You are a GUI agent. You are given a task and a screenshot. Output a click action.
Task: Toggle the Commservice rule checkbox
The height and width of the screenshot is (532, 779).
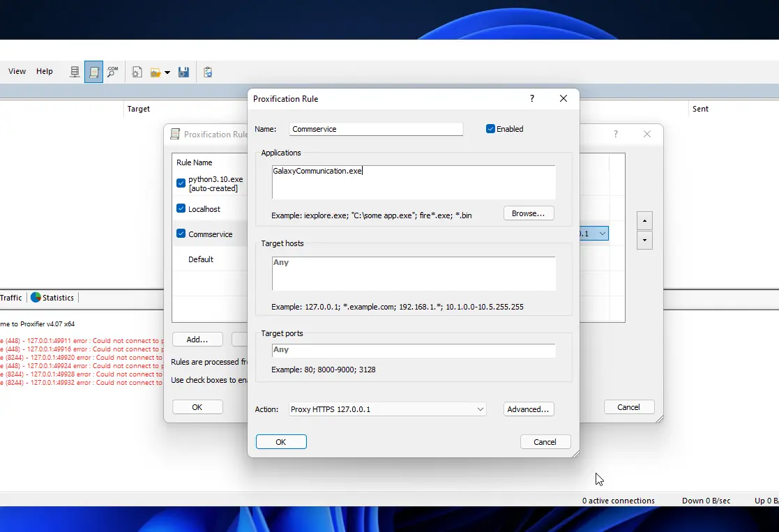click(x=181, y=234)
